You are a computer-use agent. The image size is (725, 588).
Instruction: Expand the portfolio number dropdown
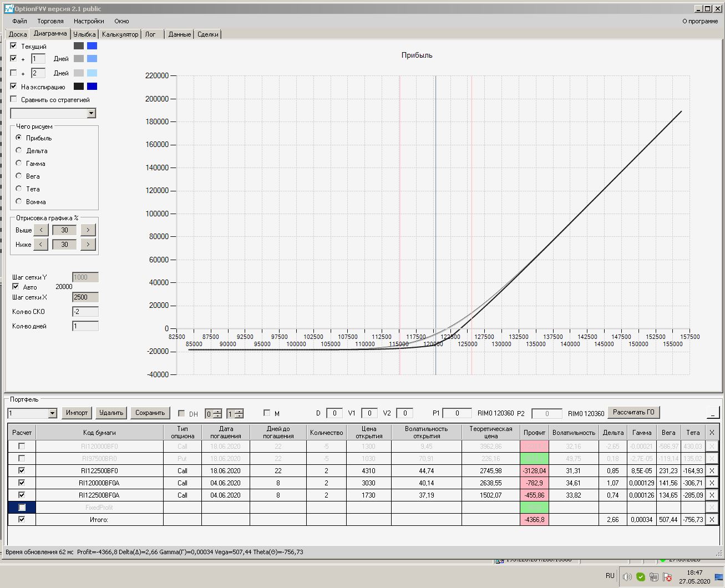click(53, 413)
